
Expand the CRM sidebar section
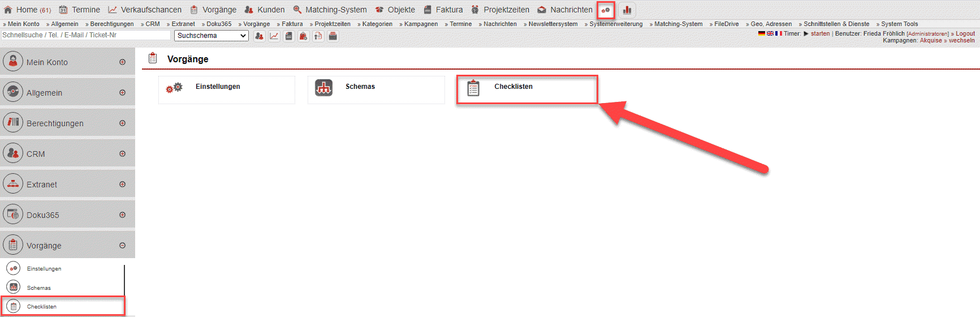pos(122,154)
